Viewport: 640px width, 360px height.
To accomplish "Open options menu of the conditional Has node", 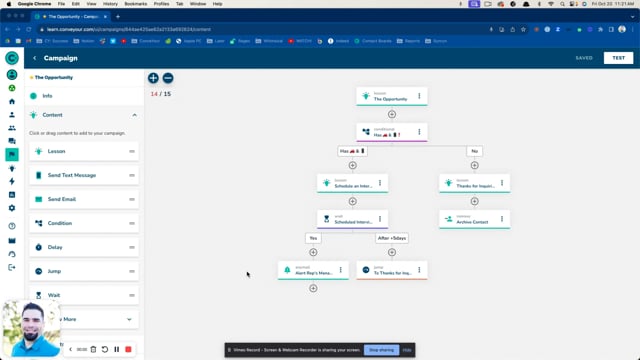I will coord(419,132).
